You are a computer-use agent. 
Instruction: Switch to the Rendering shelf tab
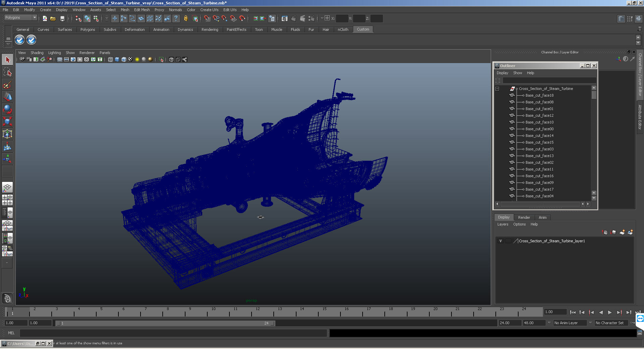coord(210,30)
